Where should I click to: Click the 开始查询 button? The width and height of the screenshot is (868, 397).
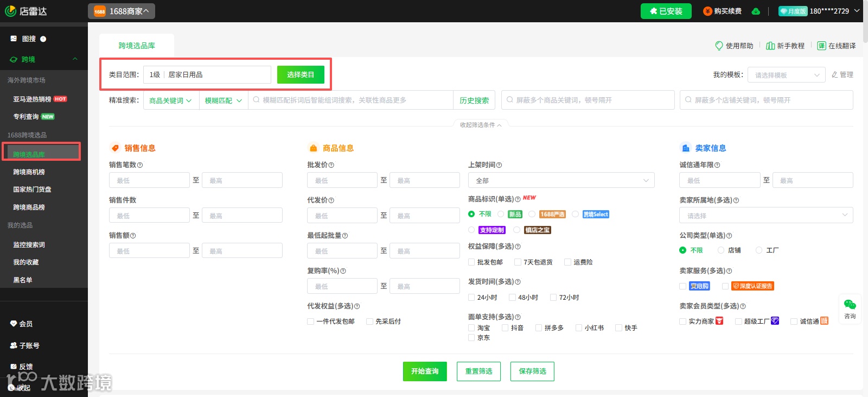point(425,371)
